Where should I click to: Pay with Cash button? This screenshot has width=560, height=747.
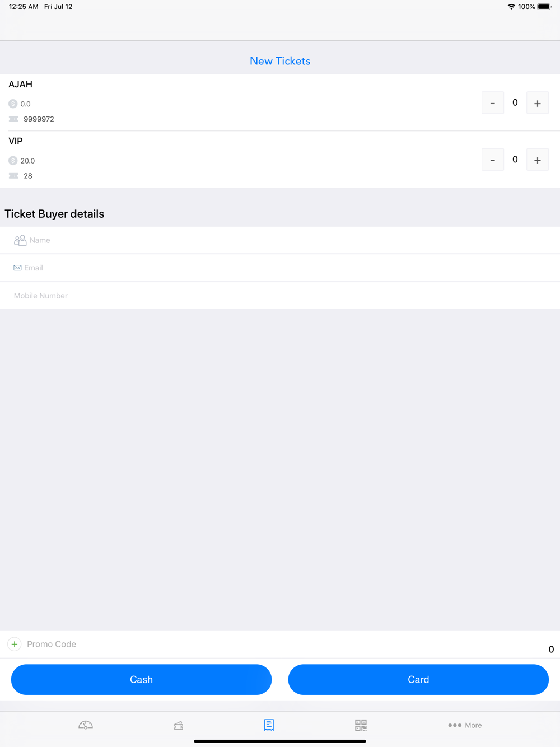tap(141, 679)
